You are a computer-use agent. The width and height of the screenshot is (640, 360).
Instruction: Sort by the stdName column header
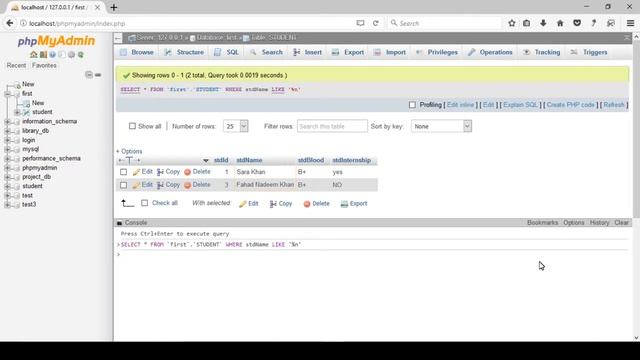249,160
